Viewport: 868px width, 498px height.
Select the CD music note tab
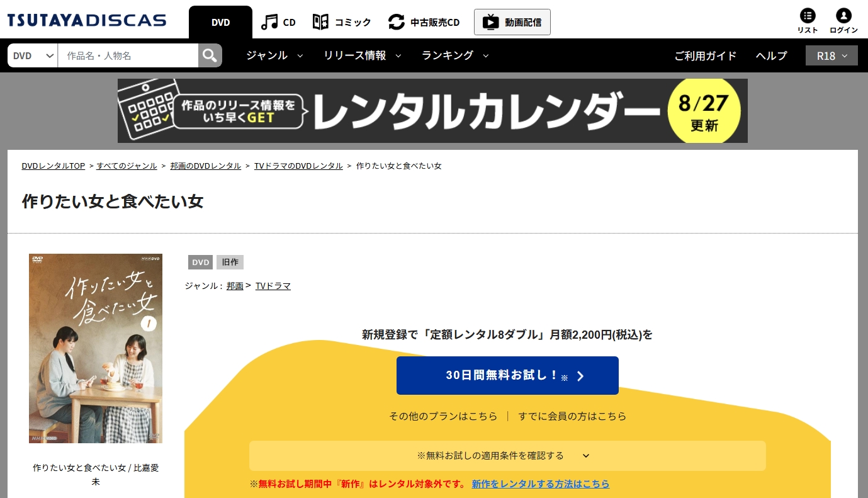coord(278,23)
